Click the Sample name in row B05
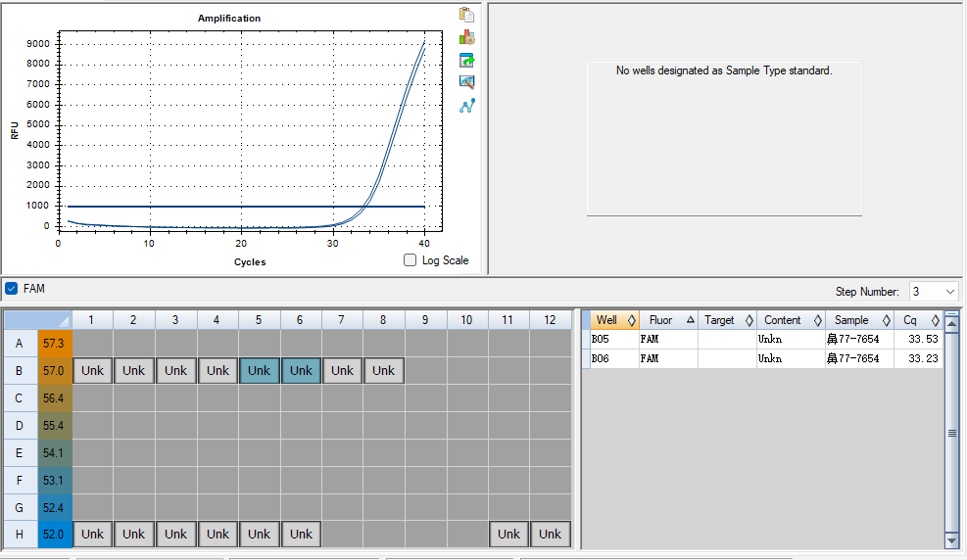The image size is (967, 560). click(x=853, y=339)
